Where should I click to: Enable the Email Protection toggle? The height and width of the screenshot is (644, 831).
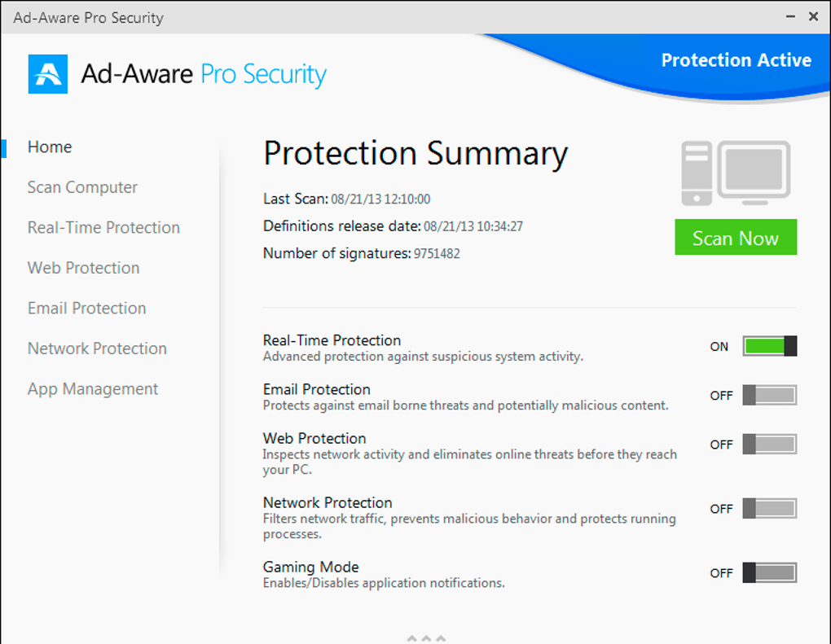(x=769, y=396)
